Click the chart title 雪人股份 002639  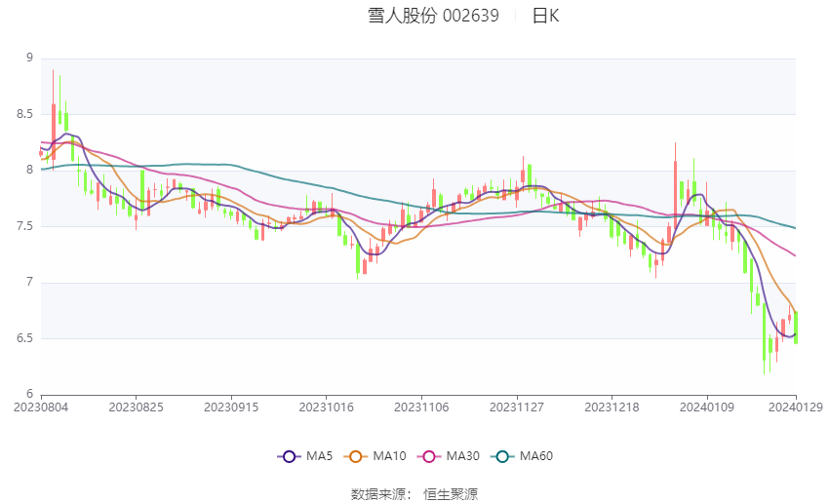coord(433,16)
